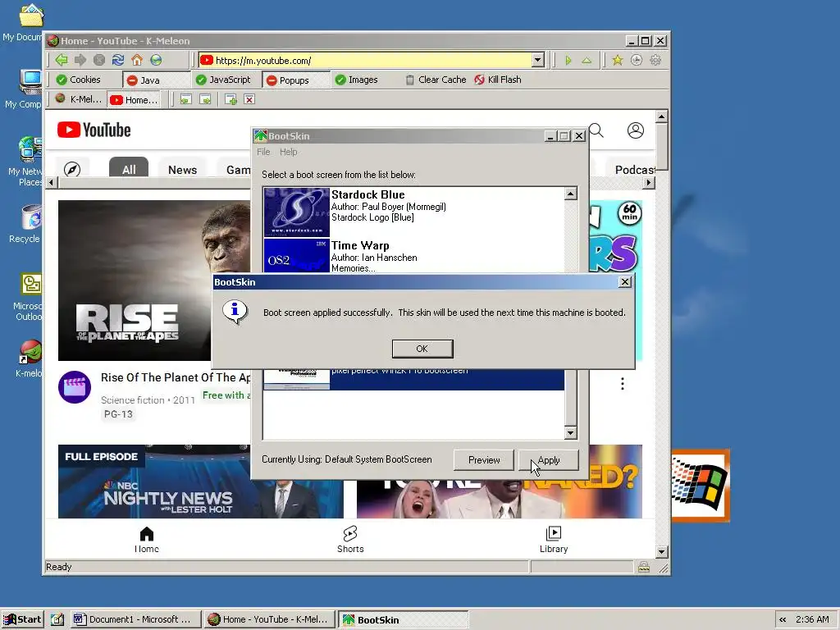Viewport: 840px width, 630px height.
Task: Open the home page icon in K-Meleon
Action: click(x=137, y=60)
